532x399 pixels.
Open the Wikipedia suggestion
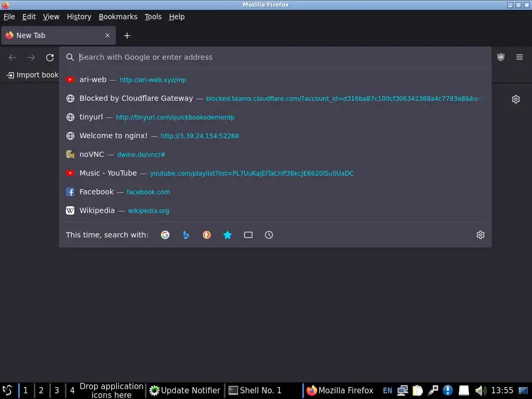point(275,210)
